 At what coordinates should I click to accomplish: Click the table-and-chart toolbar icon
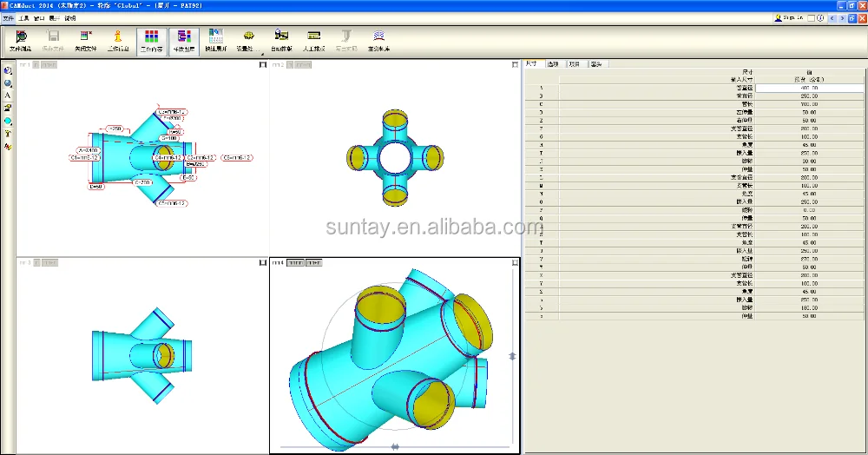pyautogui.click(x=216, y=36)
